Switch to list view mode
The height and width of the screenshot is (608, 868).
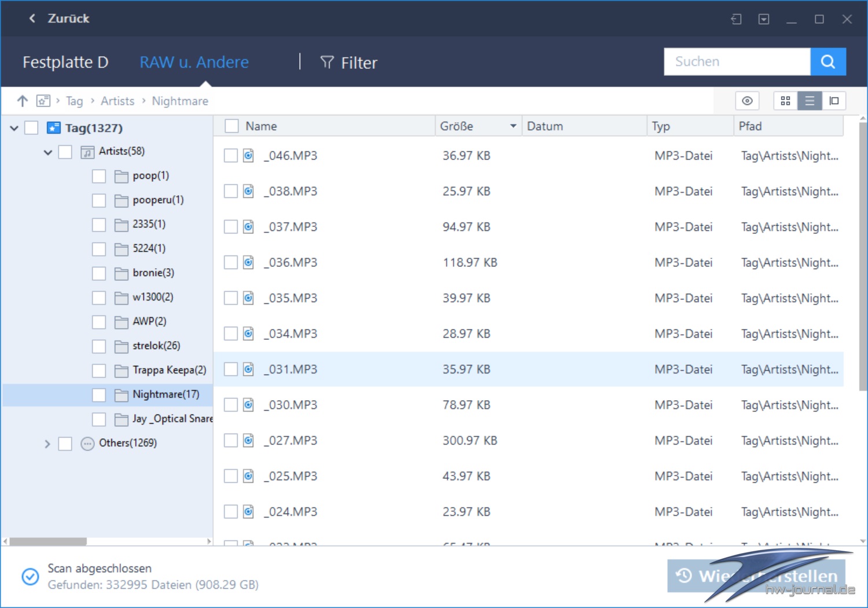(x=810, y=101)
